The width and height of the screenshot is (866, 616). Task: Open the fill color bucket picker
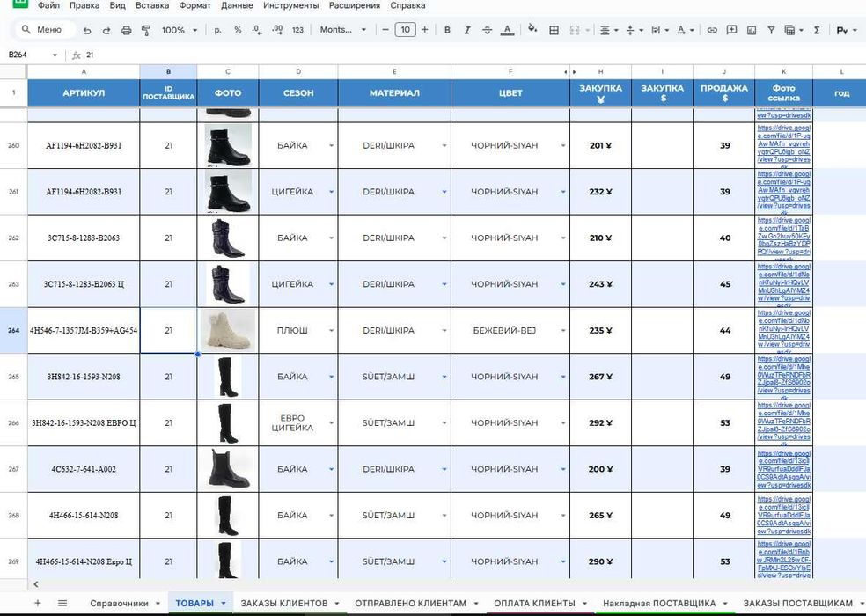tap(532, 29)
